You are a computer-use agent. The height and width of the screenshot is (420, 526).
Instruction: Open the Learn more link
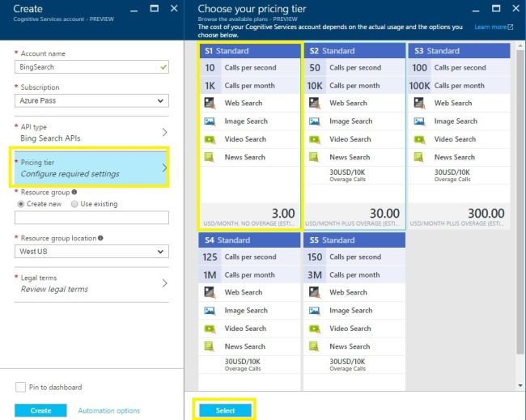[x=490, y=28]
